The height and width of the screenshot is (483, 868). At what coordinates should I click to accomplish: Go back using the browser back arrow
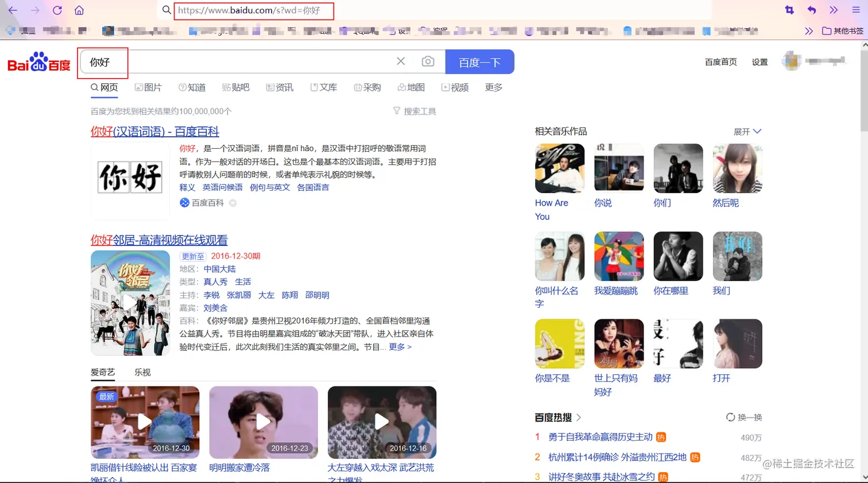[x=13, y=10]
